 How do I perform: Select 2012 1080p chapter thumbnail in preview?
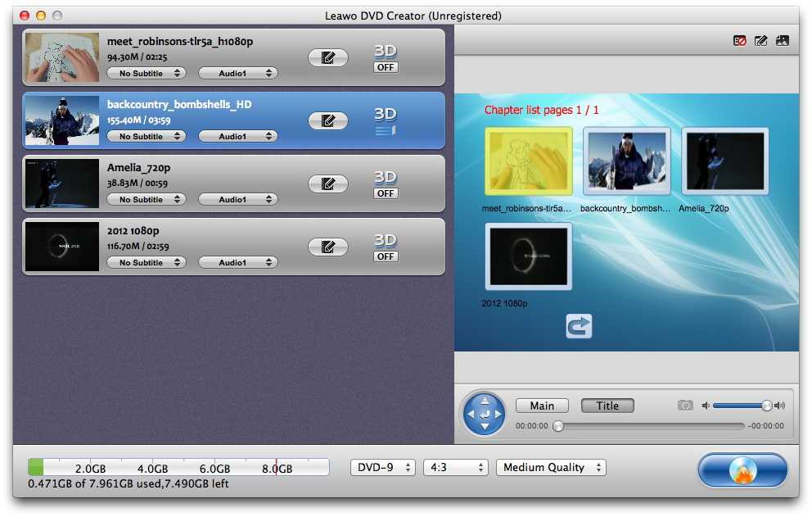point(528,256)
